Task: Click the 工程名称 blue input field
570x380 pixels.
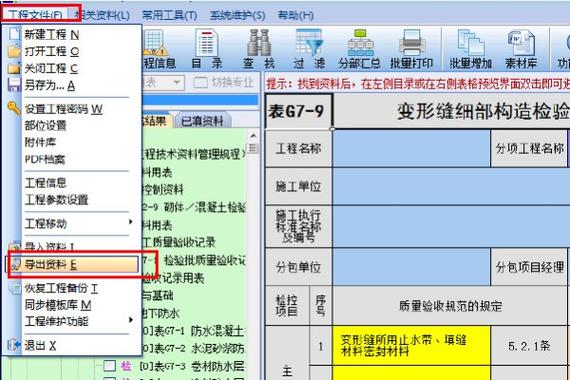Action: [x=412, y=148]
